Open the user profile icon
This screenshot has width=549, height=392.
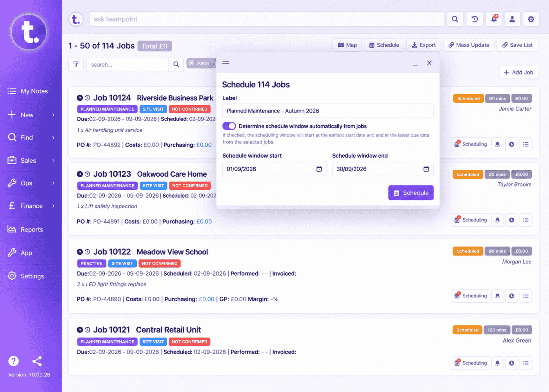tap(512, 19)
